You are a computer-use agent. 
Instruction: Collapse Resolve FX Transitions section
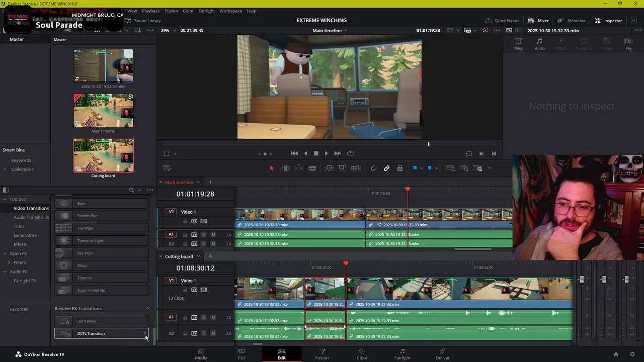click(147, 308)
